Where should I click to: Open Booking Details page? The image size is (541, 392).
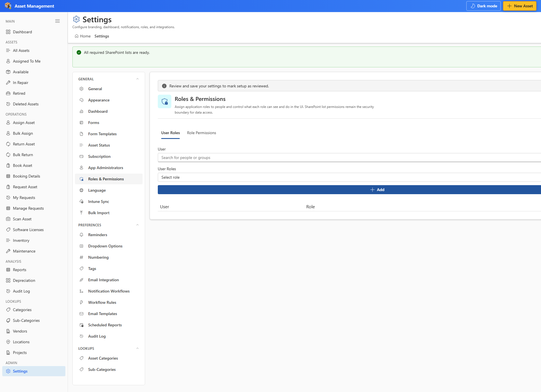tap(34, 176)
